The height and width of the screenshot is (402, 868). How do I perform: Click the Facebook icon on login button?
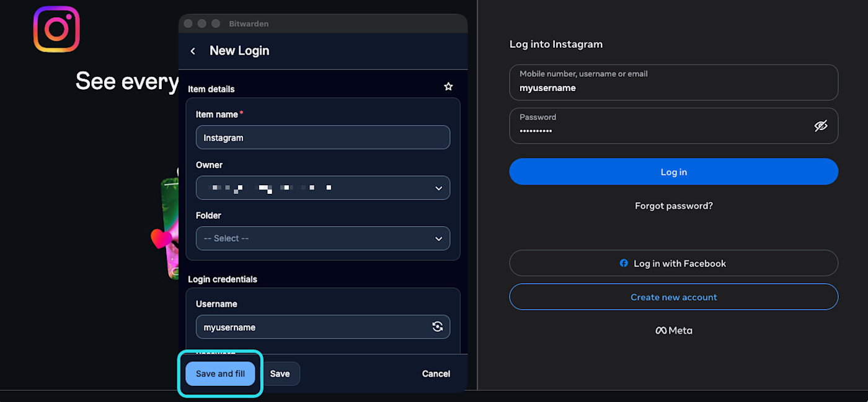[624, 263]
